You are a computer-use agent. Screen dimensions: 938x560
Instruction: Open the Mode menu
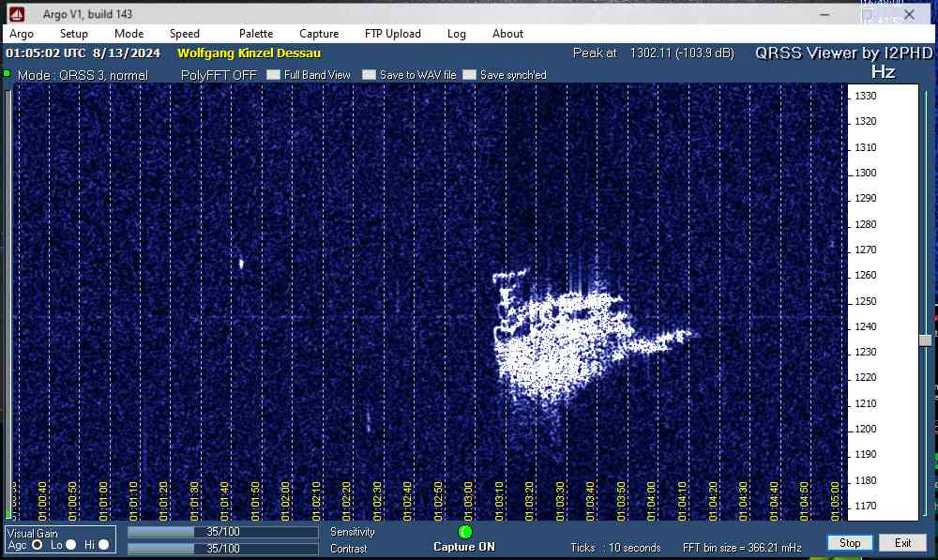tap(129, 34)
